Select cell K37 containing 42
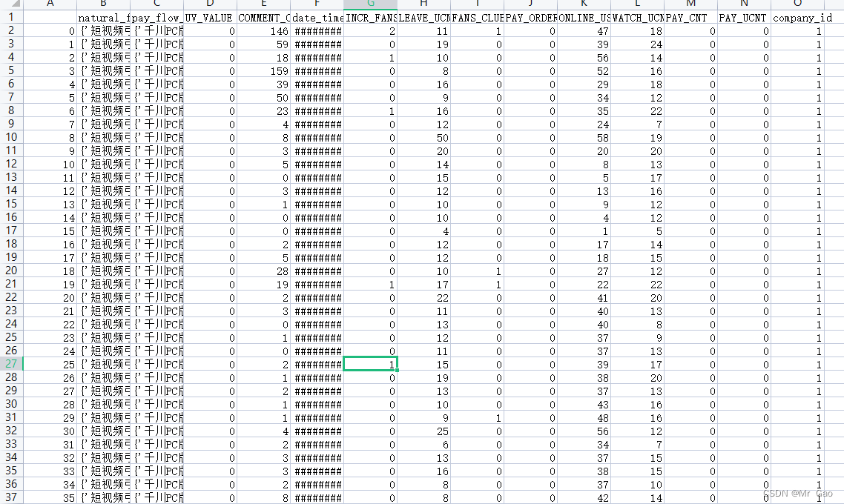 (x=584, y=497)
